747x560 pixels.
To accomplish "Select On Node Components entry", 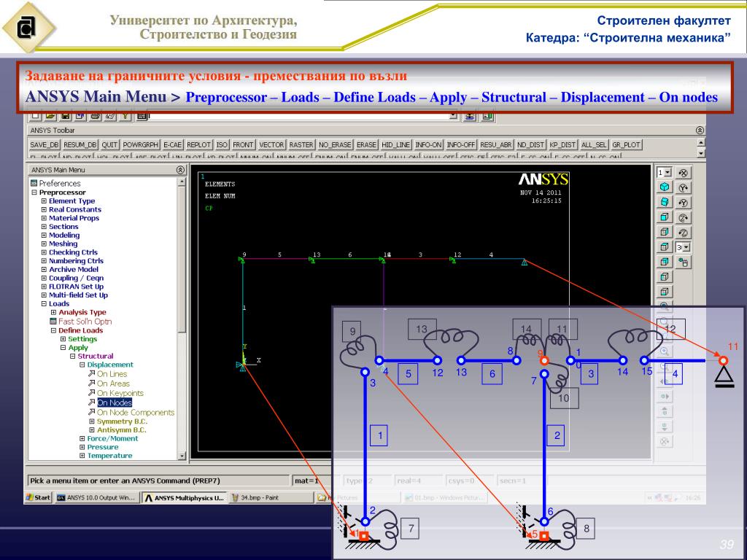I will pos(136,413).
